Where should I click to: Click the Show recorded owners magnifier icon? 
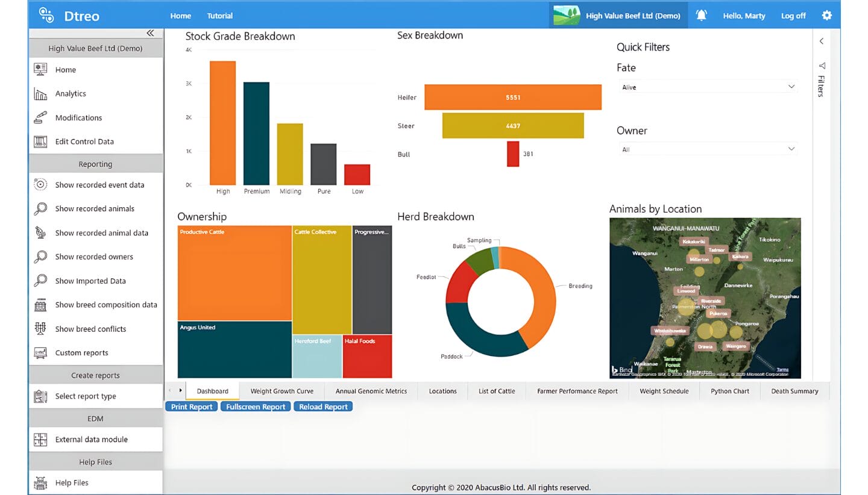40,257
